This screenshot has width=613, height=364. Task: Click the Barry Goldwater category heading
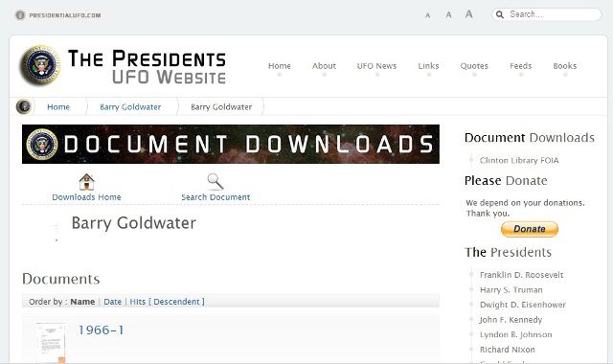click(x=134, y=223)
